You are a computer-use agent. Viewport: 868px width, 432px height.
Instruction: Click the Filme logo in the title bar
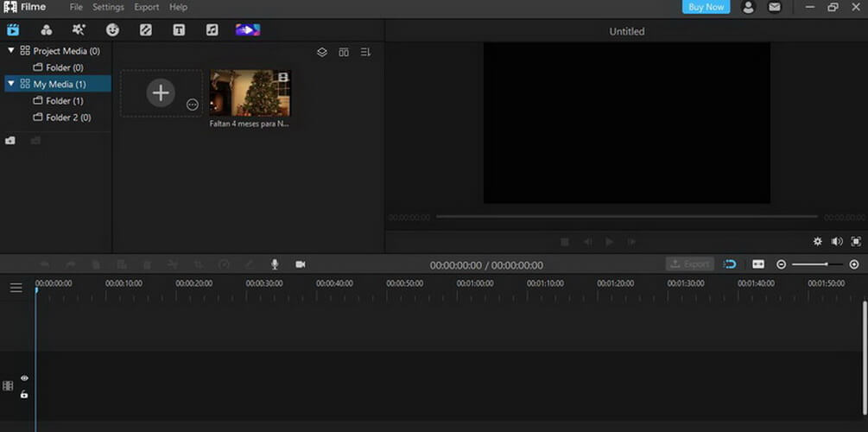(x=25, y=7)
